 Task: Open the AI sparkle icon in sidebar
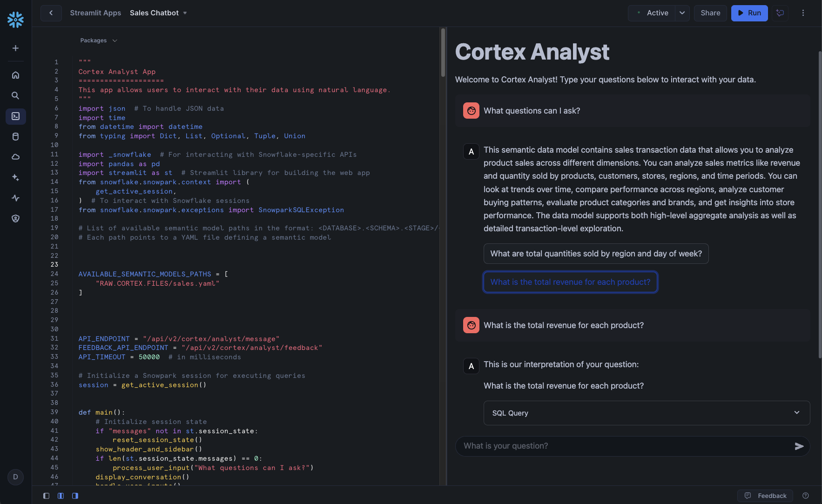(x=15, y=177)
